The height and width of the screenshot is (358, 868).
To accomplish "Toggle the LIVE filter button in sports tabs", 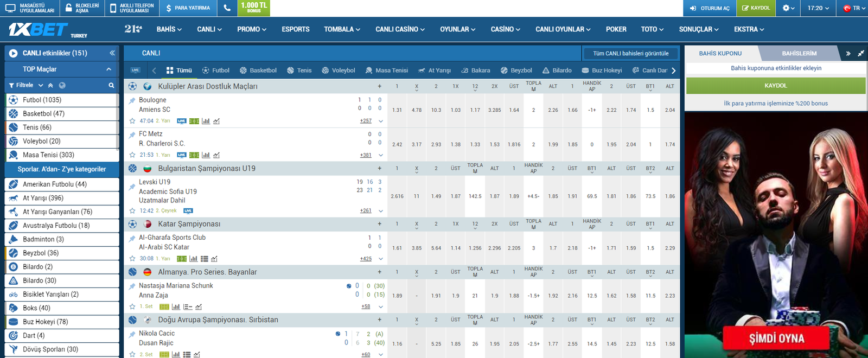I will point(135,70).
